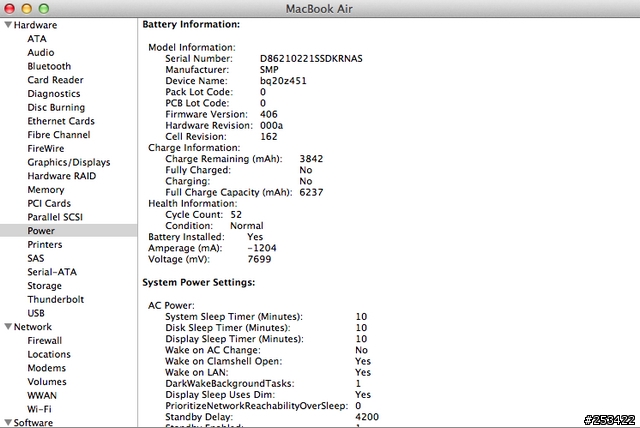Click the Battery Information heading
Image resolution: width=640 pixels, height=428 pixels.
click(191, 24)
